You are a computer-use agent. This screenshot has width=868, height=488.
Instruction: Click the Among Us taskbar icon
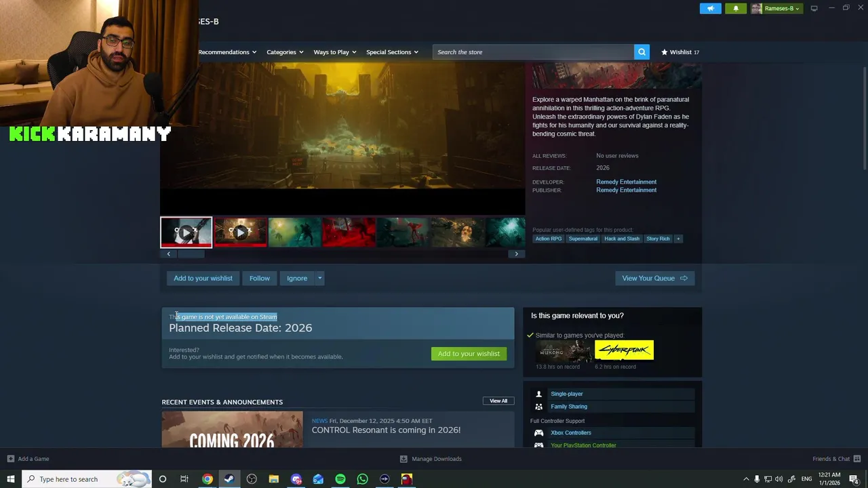point(407,479)
